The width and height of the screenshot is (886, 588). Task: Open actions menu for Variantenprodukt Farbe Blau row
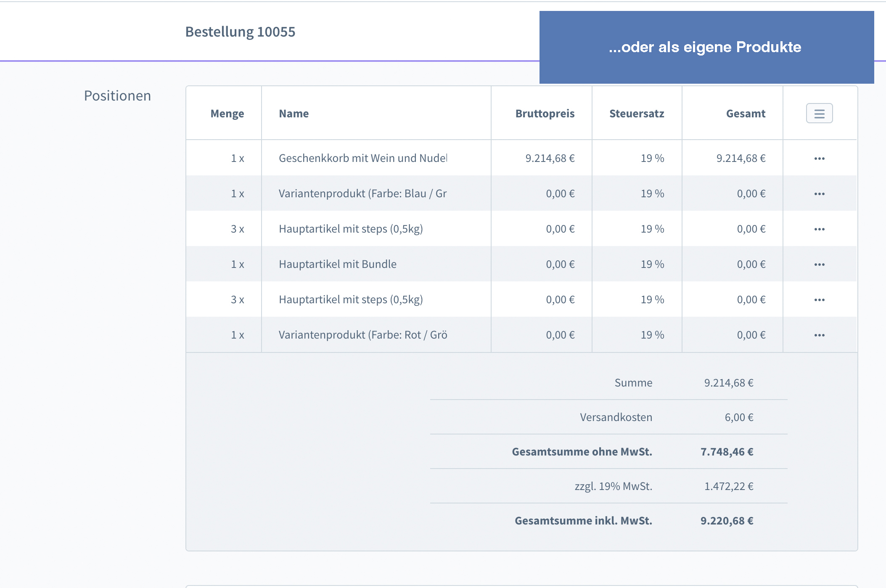(x=819, y=194)
